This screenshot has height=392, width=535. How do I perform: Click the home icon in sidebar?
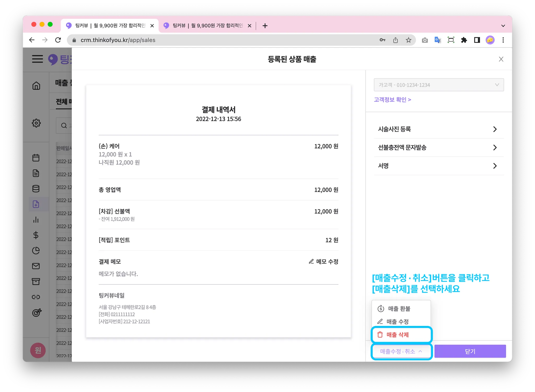[36, 86]
